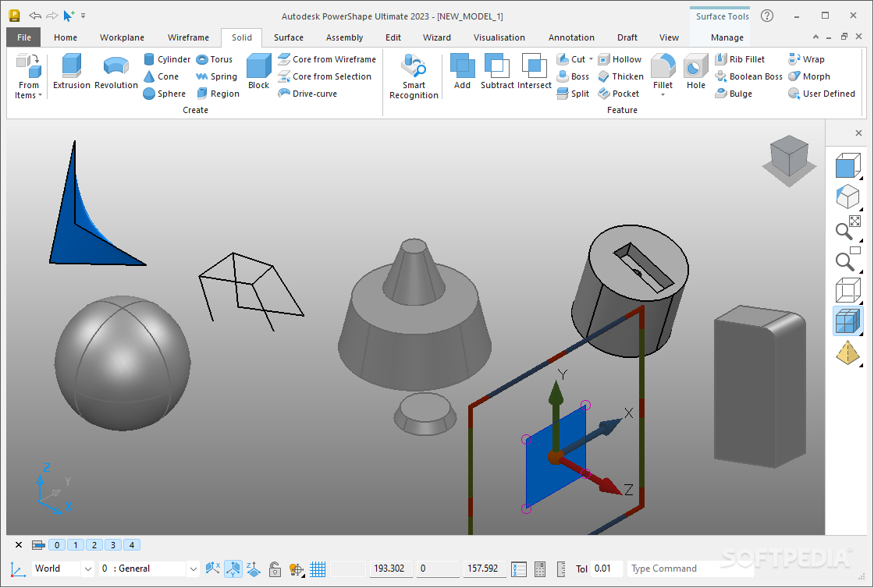Image resolution: width=874 pixels, height=588 pixels.
Task: Choose Core from Selection
Action: point(325,76)
